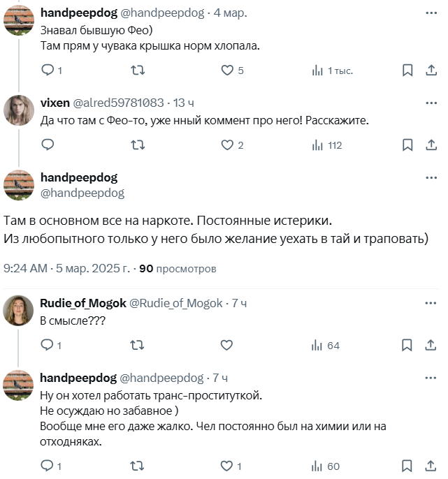
Task: Open more options on main handpeepdog tweet
Action: tap(431, 177)
